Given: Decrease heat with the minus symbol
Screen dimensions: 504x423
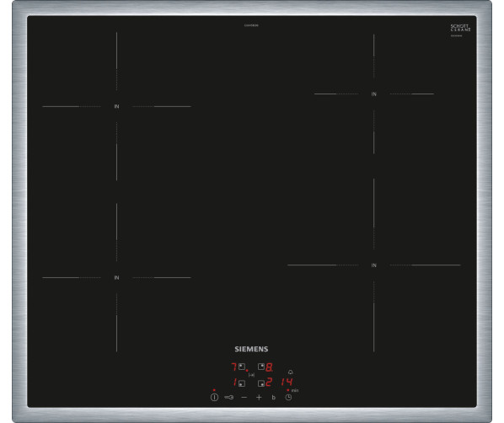Looking at the screenshot, I should coord(244,398).
